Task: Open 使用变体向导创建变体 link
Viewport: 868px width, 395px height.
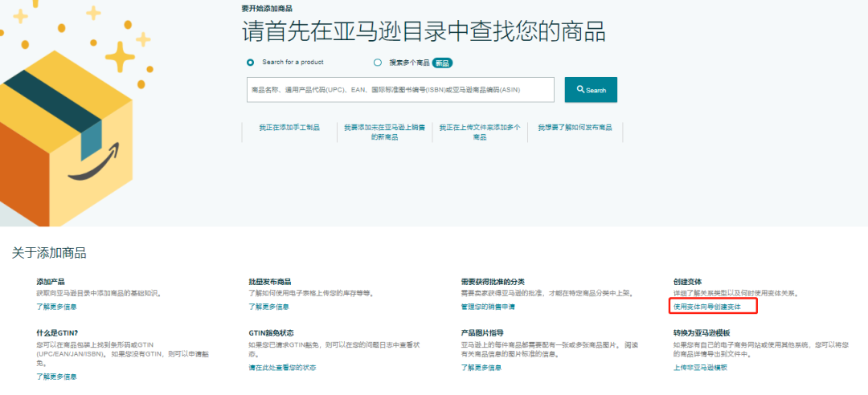Action: point(707,306)
